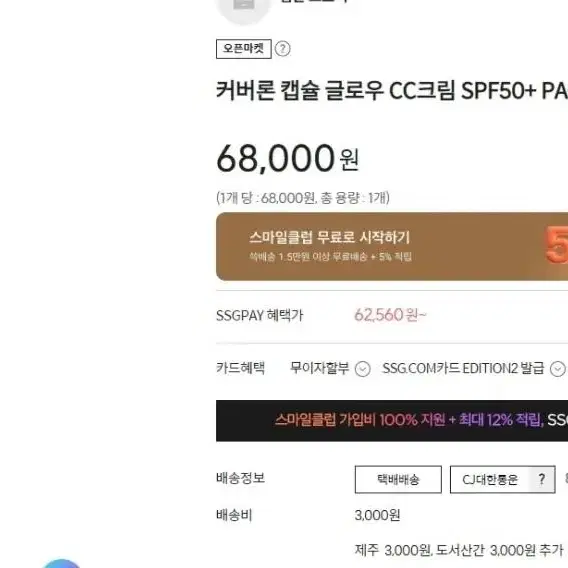
Task: Click the 커버론 캡슐 글로우 CC크림 product title
Action: (392, 90)
